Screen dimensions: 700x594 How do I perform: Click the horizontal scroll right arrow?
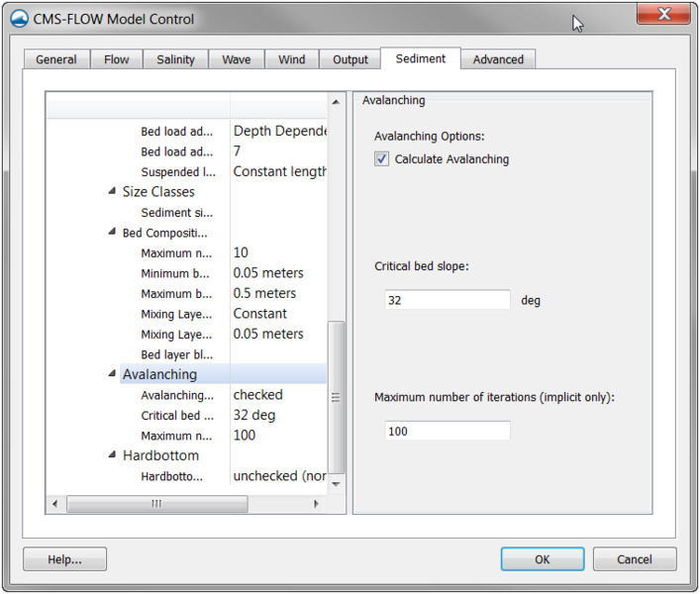coord(316,504)
